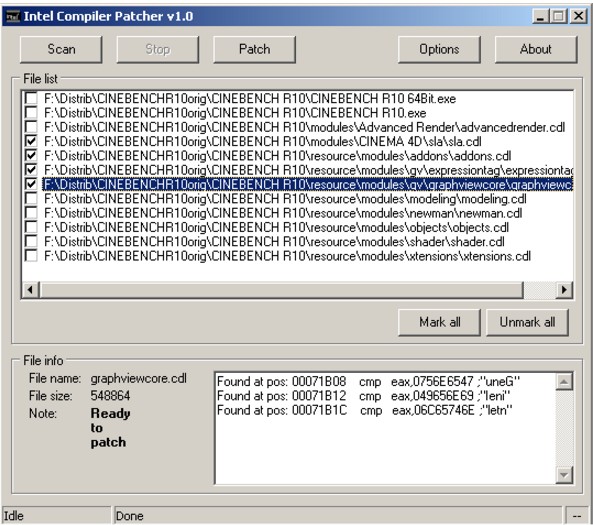Select Mark all files
593x525 pixels.
pyautogui.click(x=439, y=322)
